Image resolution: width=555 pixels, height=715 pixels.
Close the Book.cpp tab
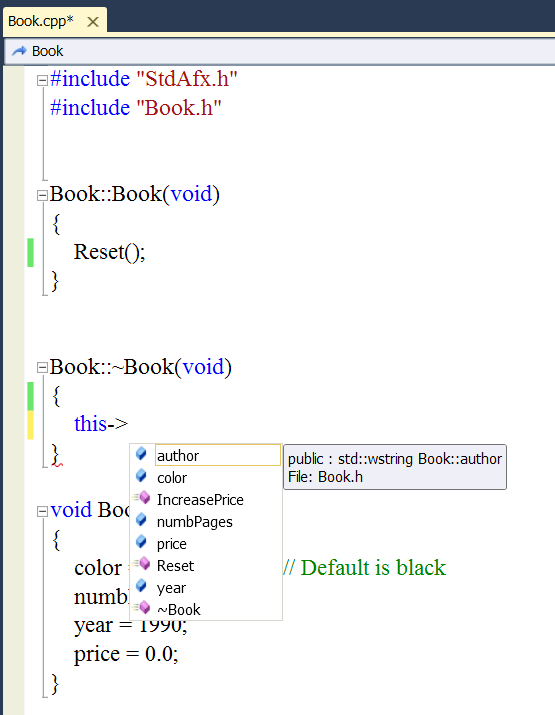click(93, 21)
